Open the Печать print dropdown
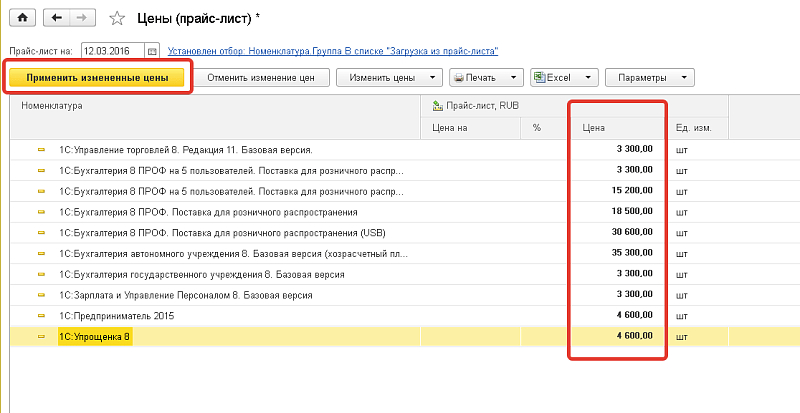 486,78
